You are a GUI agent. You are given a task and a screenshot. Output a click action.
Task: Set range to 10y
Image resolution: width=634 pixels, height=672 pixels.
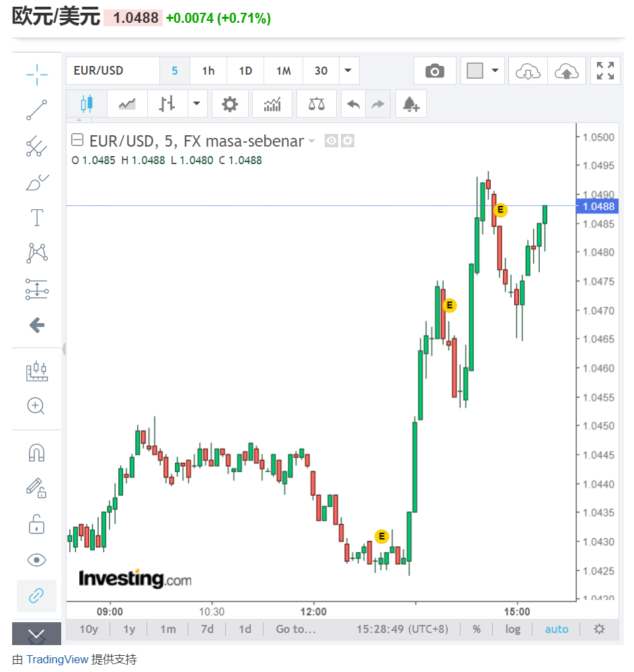(89, 629)
